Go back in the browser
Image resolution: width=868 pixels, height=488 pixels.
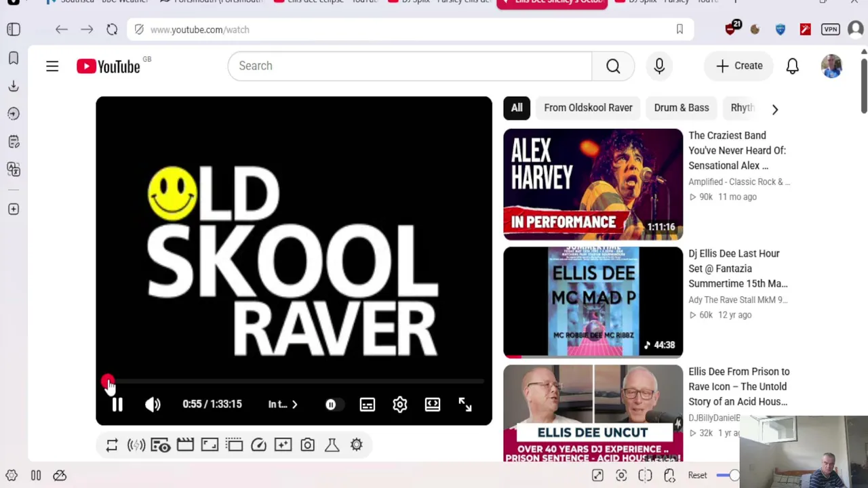(x=62, y=30)
